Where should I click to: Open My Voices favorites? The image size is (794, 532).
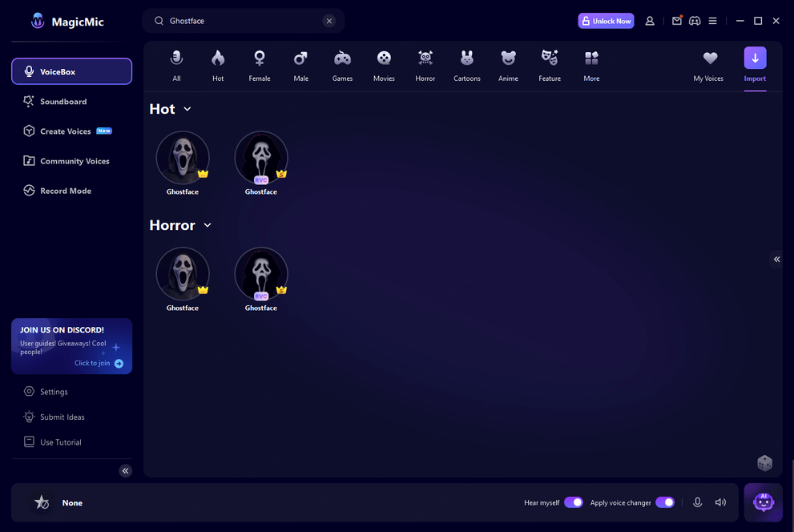[x=708, y=65]
